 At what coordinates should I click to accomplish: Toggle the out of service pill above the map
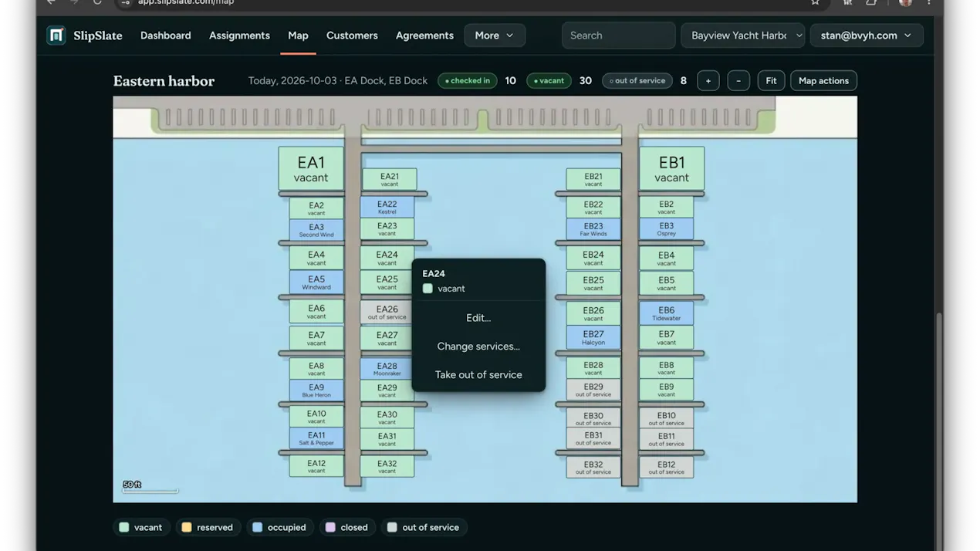[x=637, y=80]
